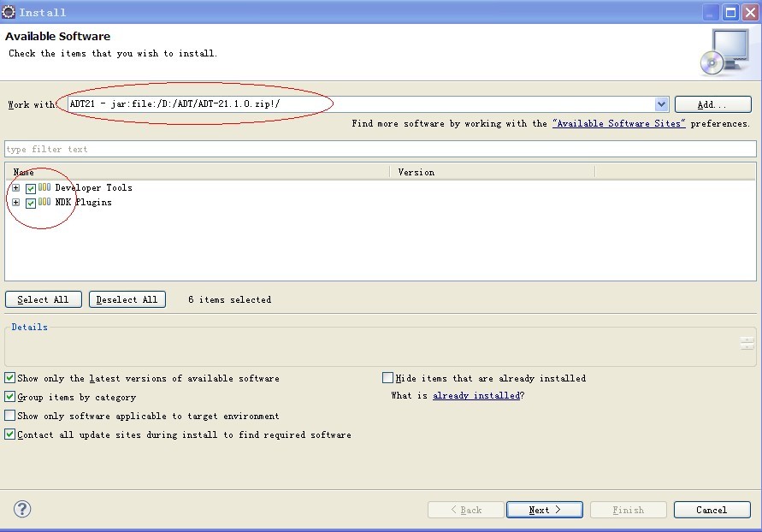The image size is (762, 532).
Task: Check the Developer Tools checkbox
Action: 31,188
